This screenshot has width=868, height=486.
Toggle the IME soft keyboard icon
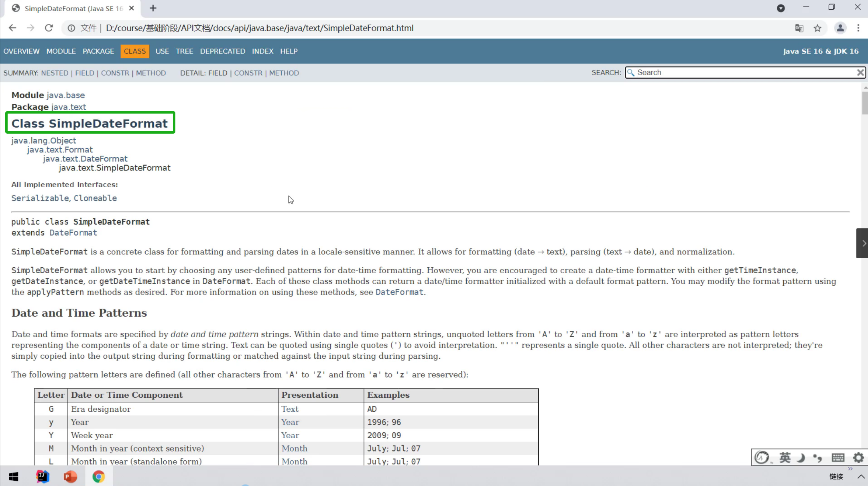point(838,458)
